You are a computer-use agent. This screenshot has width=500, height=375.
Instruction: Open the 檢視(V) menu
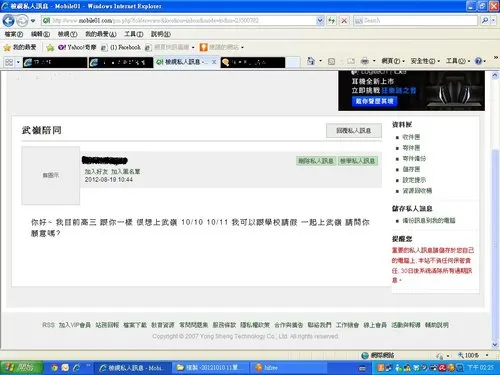(67, 34)
